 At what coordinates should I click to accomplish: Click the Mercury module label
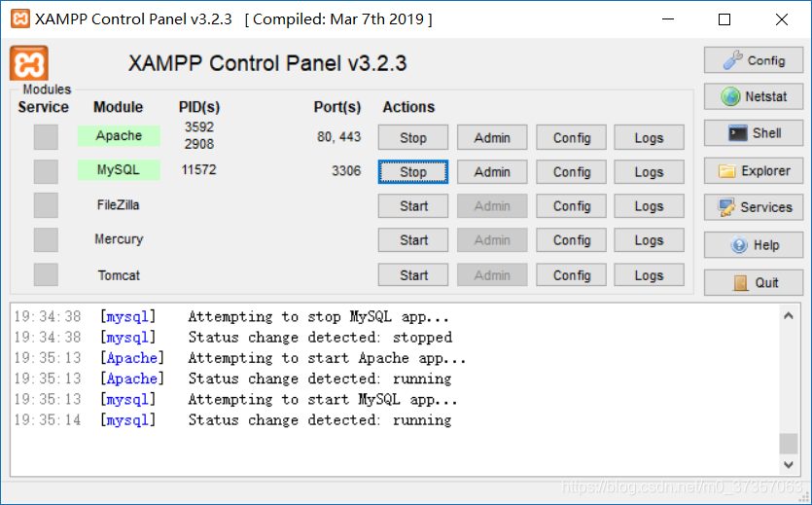pos(119,239)
